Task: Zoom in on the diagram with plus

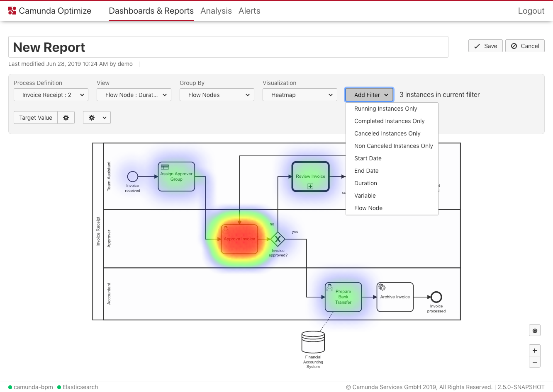Action: [x=535, y=351]
